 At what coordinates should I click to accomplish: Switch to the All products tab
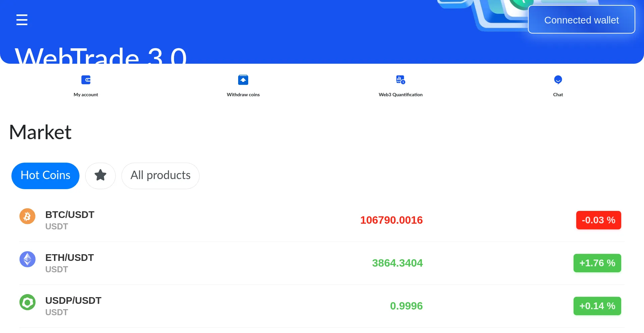tap(160, 175)
